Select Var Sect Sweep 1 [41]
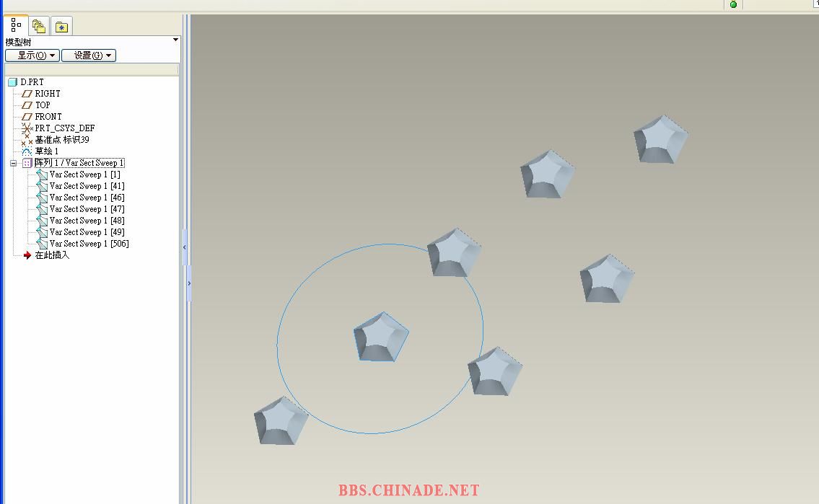This screenshot has height=504, width=819. point(87,186)
